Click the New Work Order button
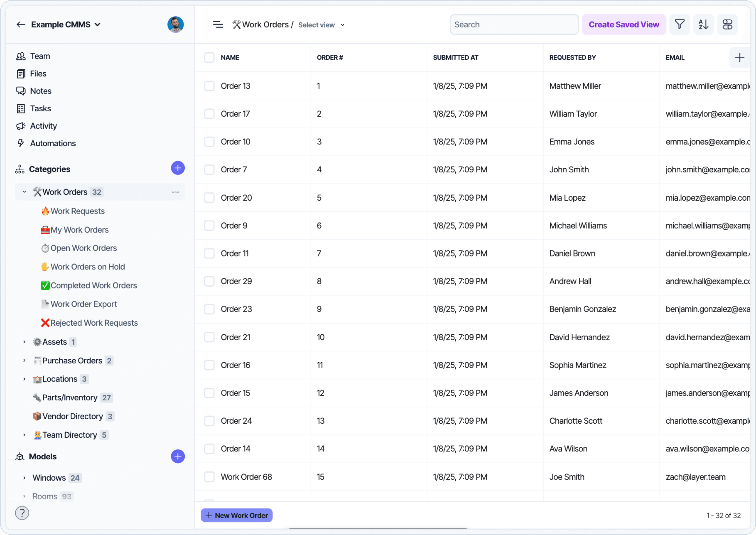 [236, 515]
